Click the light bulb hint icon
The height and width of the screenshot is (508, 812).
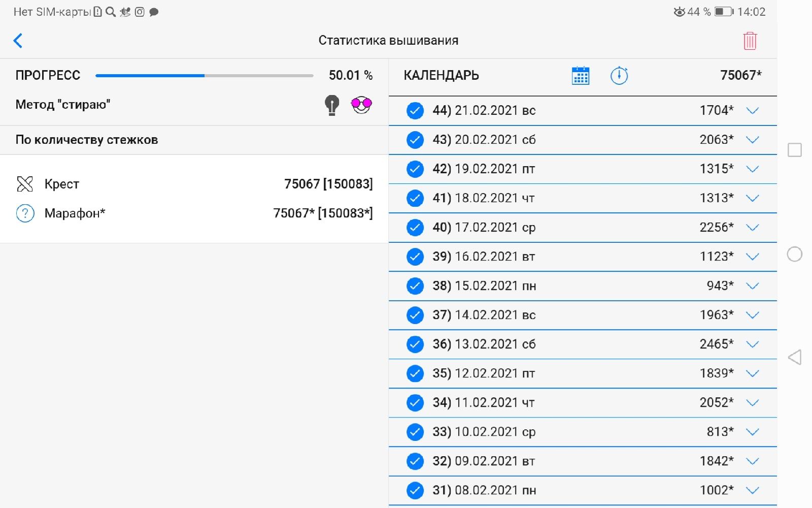coord(331,105)
